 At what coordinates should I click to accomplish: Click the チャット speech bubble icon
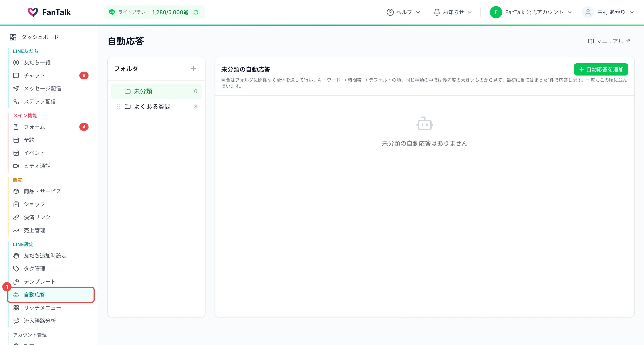[16, 76]
